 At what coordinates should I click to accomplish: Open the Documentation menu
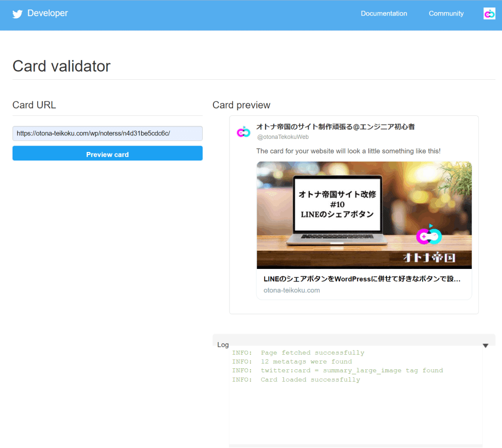(x=384, y=14)
